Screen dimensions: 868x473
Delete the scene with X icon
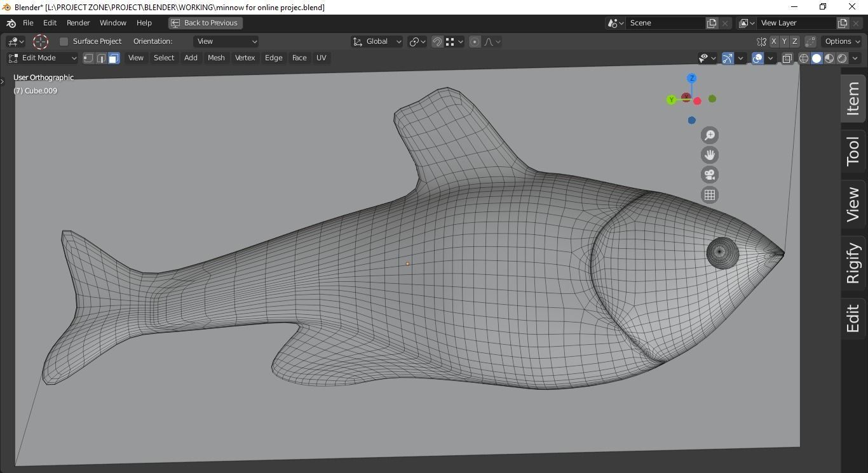tap(725, 23)
